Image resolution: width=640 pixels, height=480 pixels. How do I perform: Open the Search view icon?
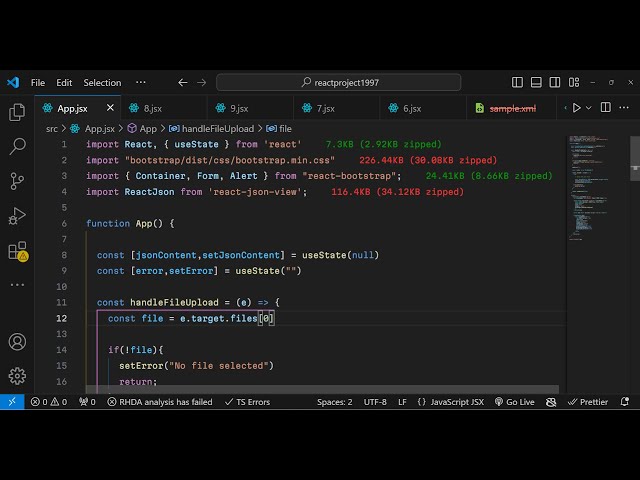(x=17, y=146)
